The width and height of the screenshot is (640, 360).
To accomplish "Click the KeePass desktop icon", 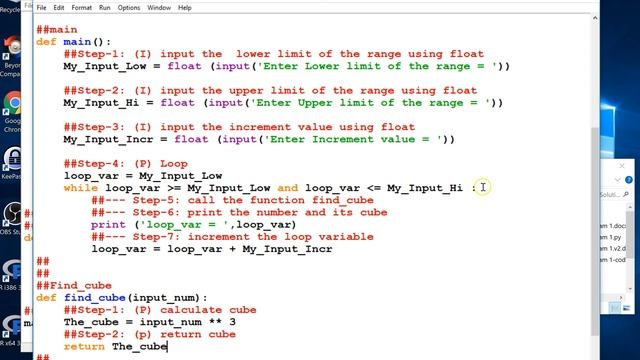I will (12, 163).
